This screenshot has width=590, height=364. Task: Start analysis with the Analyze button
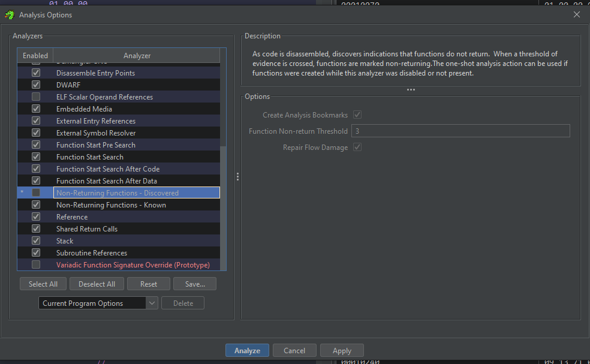coord(247,350)
